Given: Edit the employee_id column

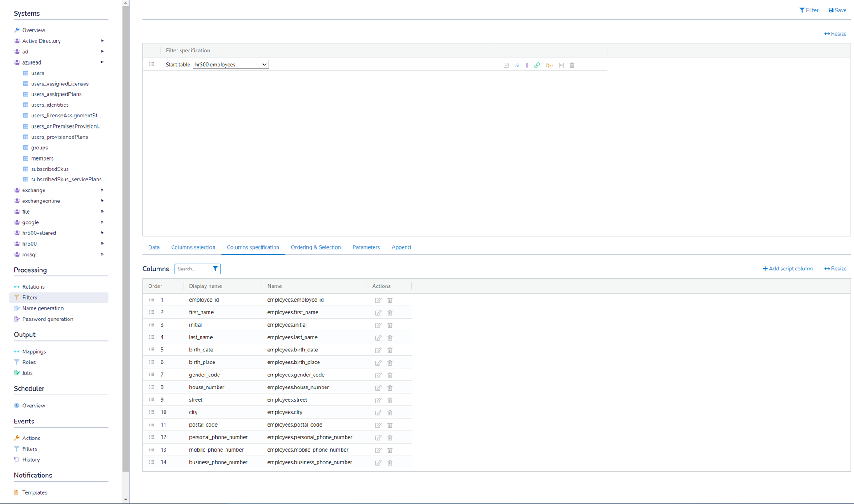Looking at the screenshot, I should [378, 300].
